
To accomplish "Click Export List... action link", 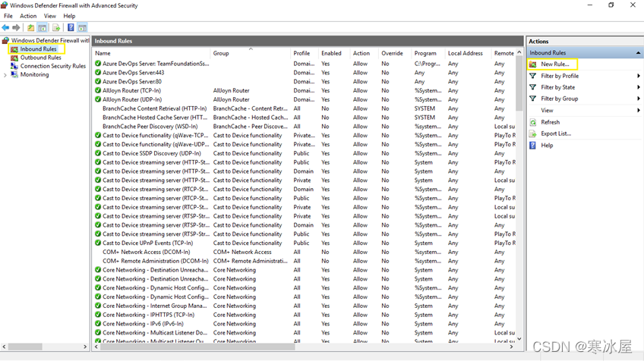I will coord(555,133).
